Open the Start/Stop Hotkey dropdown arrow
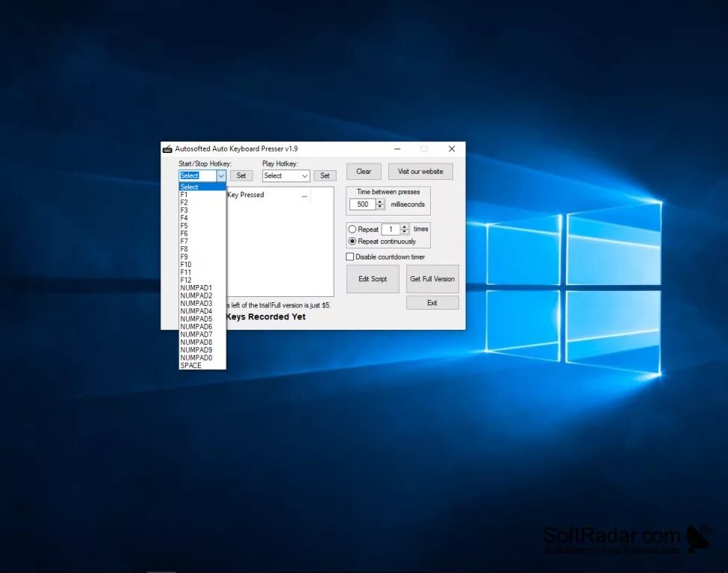The width and height of the screenshot is (728, 573). click(x=221, y=176)
